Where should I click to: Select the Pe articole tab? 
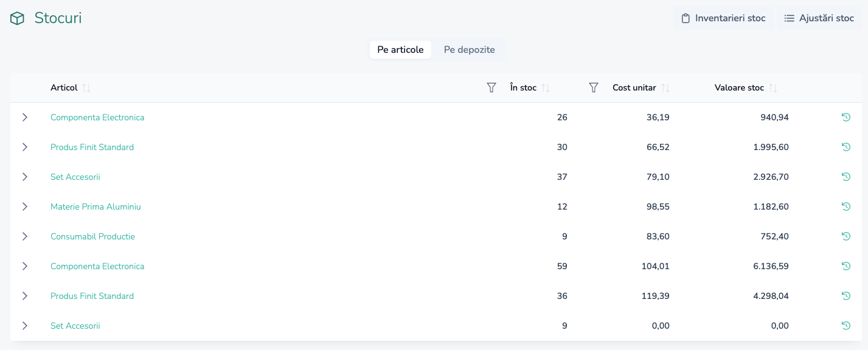pos(400,50)
